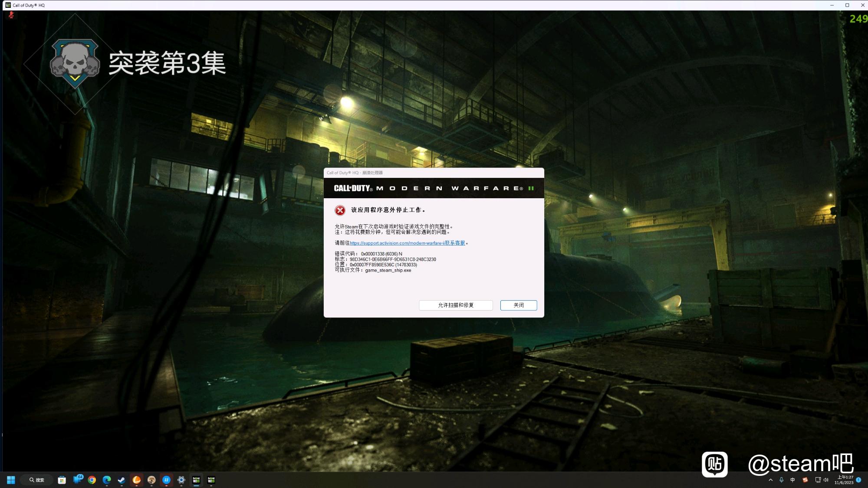Select the crash handler dialog title bar
The image size is (868, 488).
[434, 173]
